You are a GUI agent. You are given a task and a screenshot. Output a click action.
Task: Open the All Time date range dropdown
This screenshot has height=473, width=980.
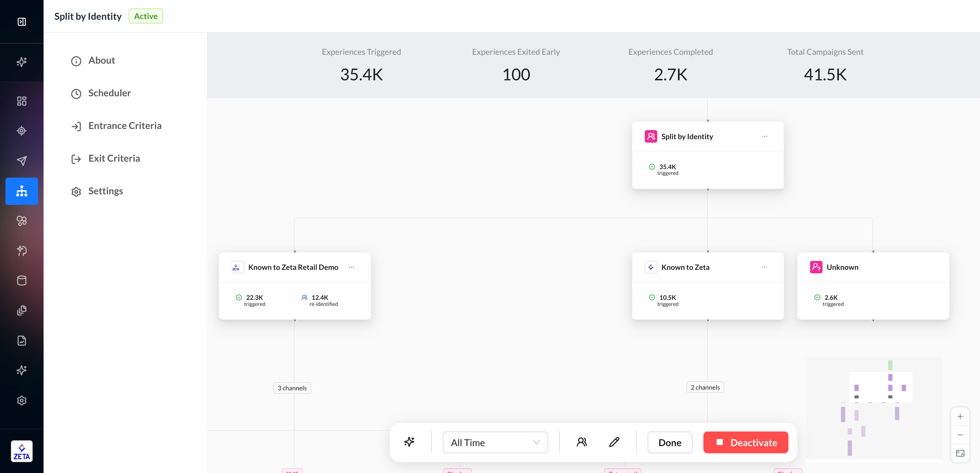pyautogui.click(x=495, y=442)
